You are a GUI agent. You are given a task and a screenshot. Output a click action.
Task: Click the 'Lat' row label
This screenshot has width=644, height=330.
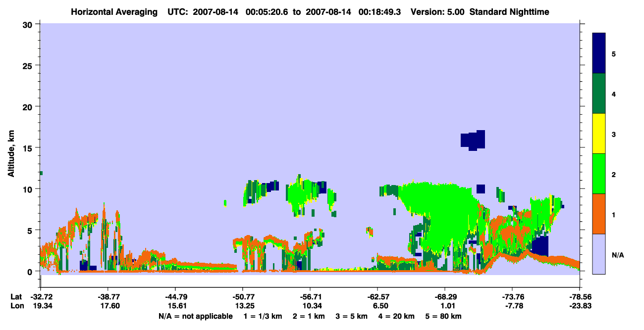coord(16,297)
